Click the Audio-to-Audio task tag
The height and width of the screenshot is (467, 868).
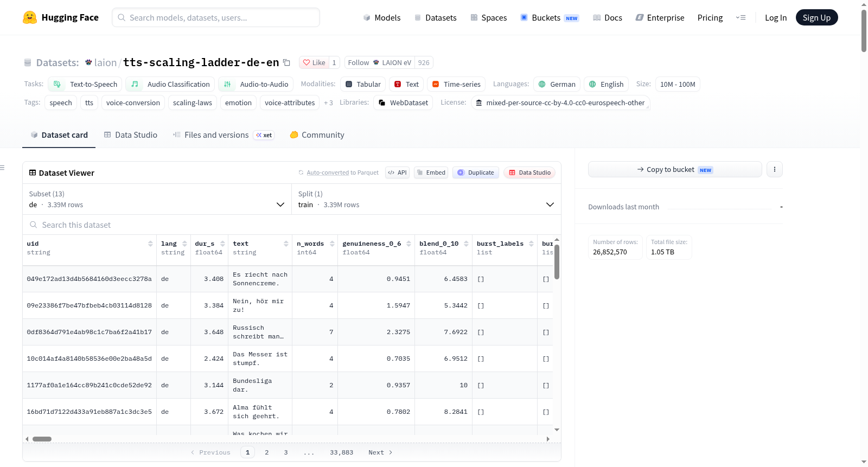coord(256,84)
